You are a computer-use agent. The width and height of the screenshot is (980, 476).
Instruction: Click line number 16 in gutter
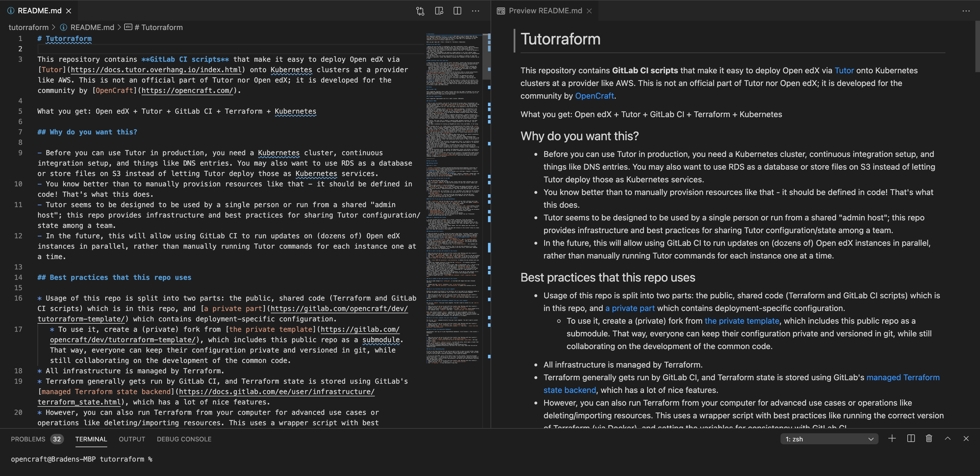(18, 298)
